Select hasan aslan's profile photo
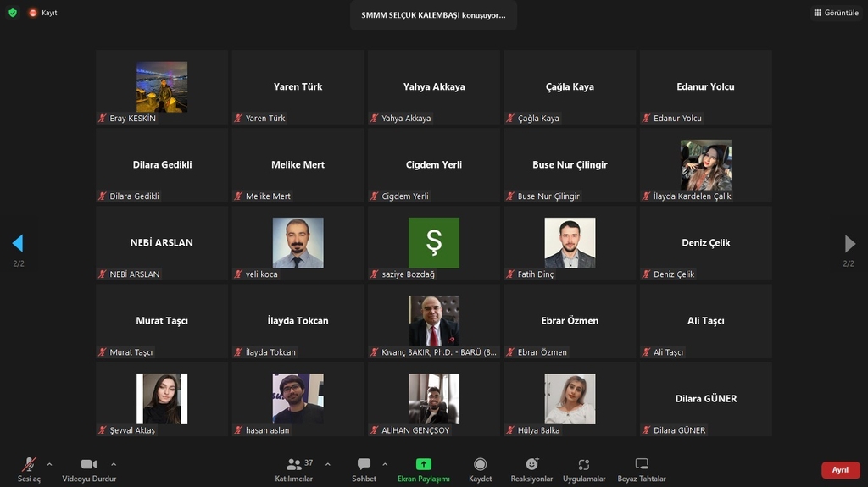The image size is (868, 487). (x=298, y=399)
